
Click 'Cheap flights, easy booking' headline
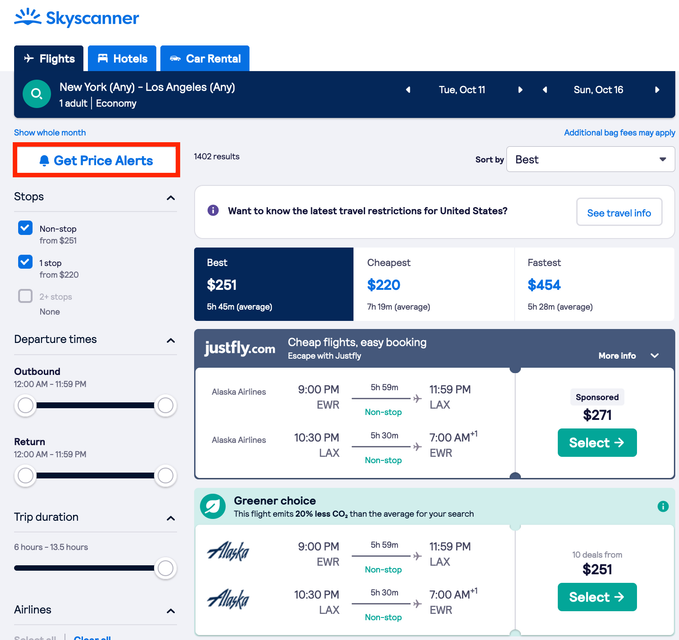357,342
